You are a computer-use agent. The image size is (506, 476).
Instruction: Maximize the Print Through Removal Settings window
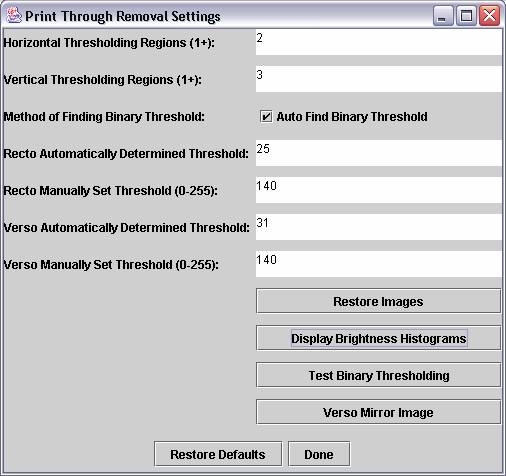click(x=466, y=16)
